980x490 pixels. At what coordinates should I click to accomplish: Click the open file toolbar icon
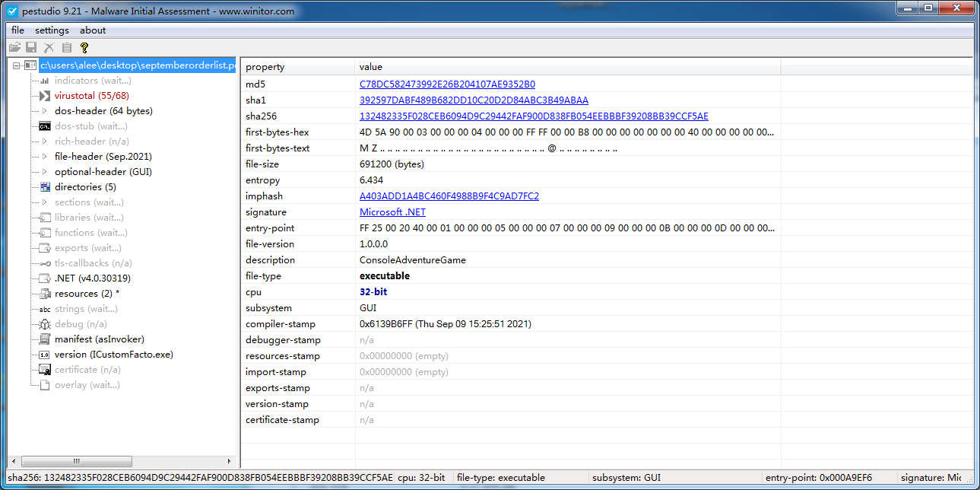coord(14,47)
